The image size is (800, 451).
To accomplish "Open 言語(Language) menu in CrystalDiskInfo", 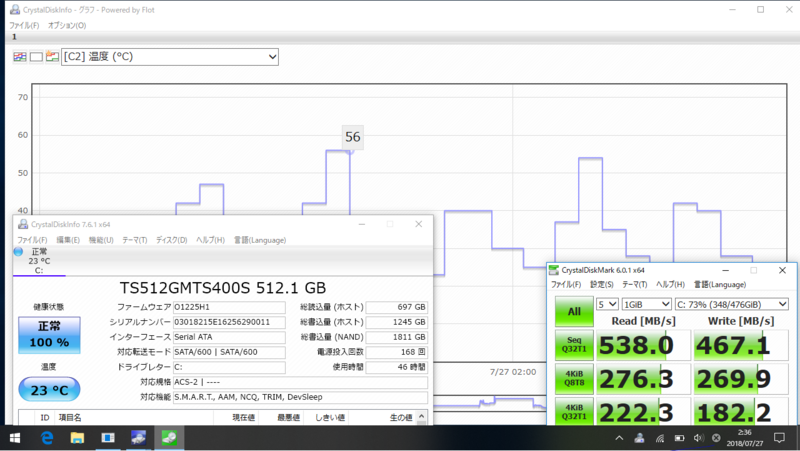I will click(260, 240).
